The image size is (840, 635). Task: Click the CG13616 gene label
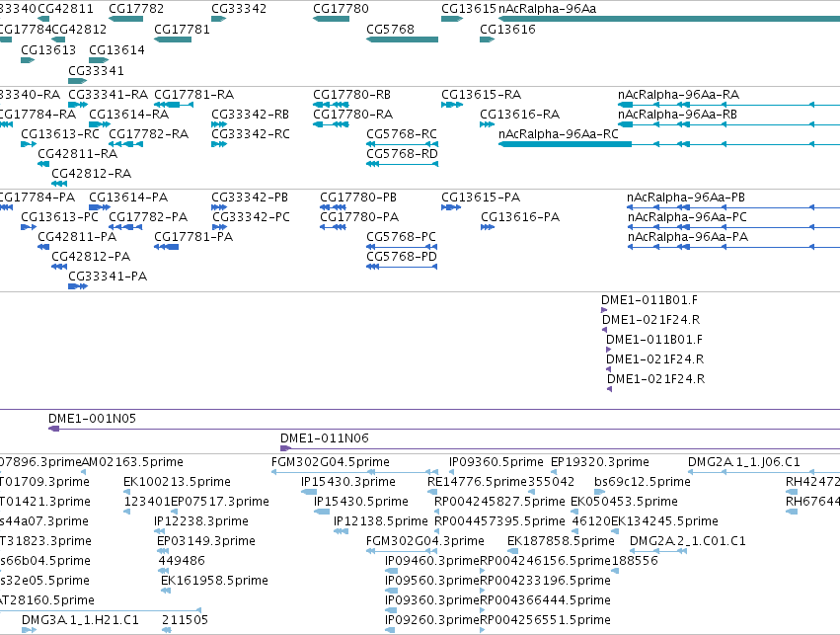pos(507,30)
